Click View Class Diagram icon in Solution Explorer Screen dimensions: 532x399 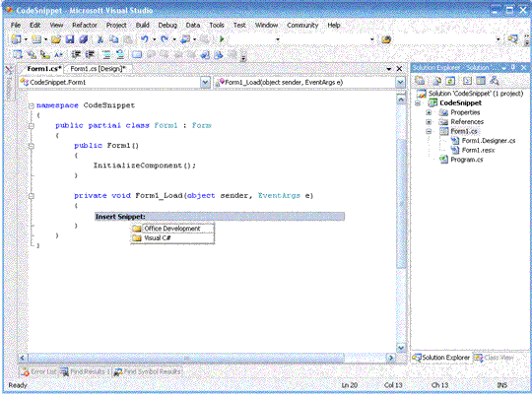coord(495,81)
